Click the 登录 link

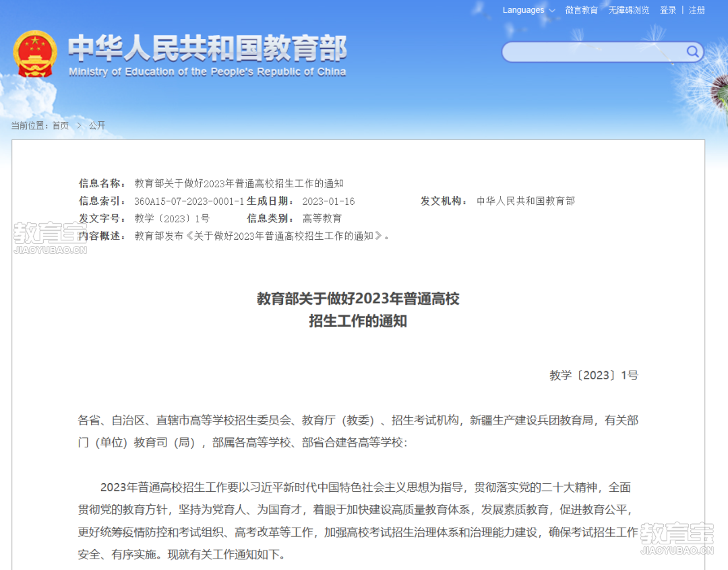(668, 10)
